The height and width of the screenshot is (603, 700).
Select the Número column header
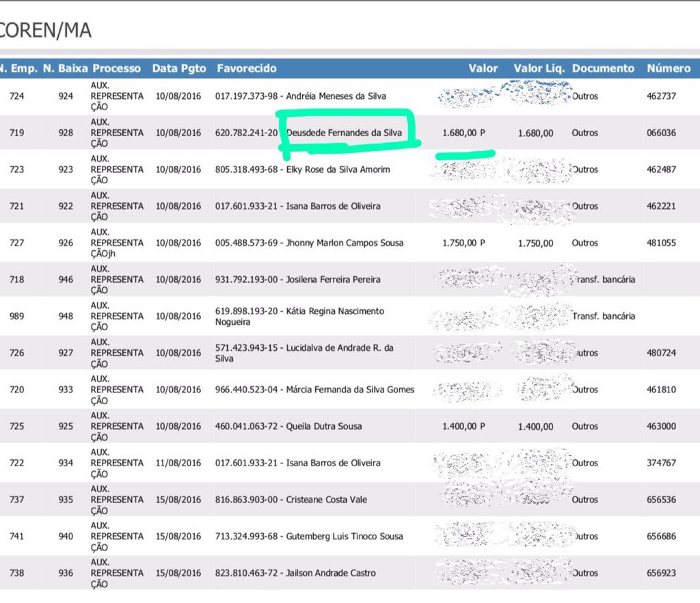point(668,68)
